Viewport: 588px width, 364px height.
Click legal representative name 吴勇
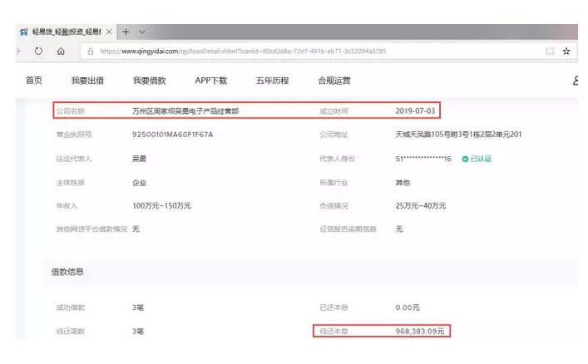point(139,159)
